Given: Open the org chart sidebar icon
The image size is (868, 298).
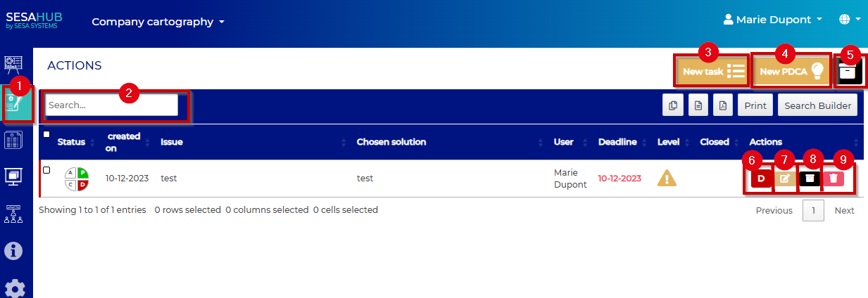Looking at the screenshot, I should coord(14,213).
